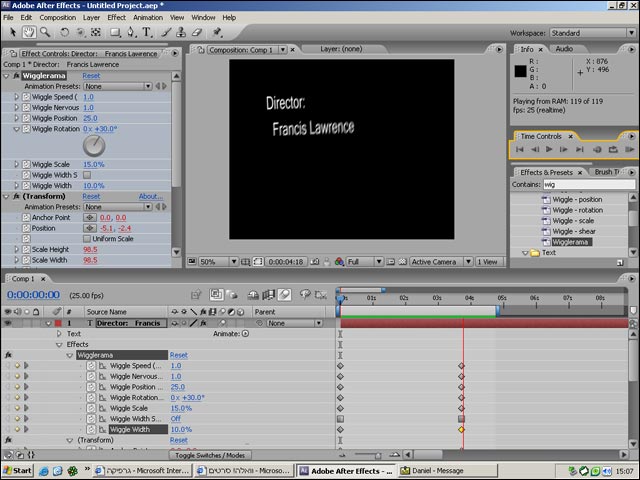640x480 pixels.
Task: Open the Workspace dropdown
Action: [x=593, y=33]
